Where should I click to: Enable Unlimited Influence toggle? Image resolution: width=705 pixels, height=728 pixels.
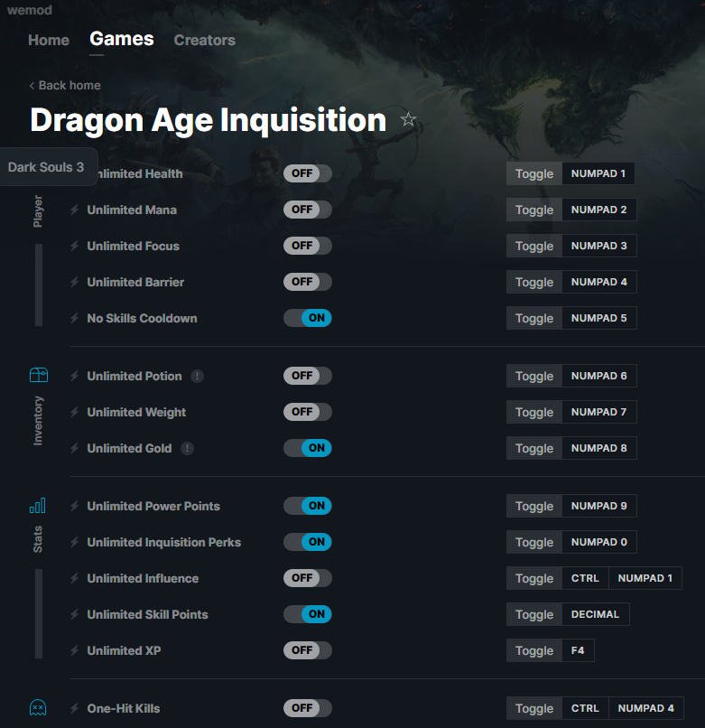point(308,578)
